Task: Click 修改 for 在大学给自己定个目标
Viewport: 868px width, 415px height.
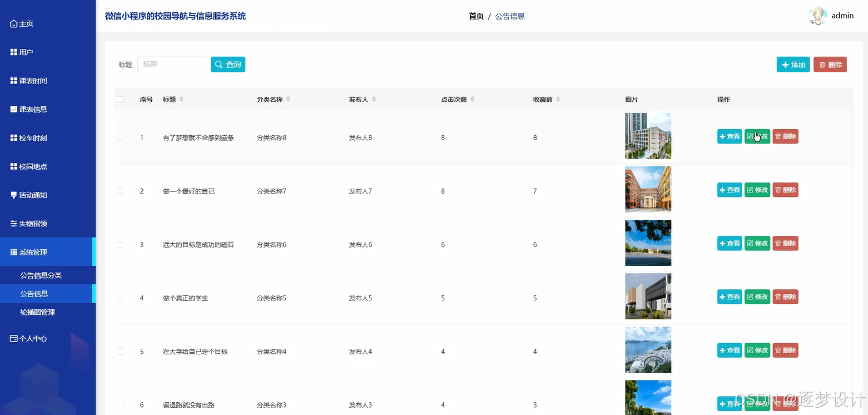Action: click(757, 350)
